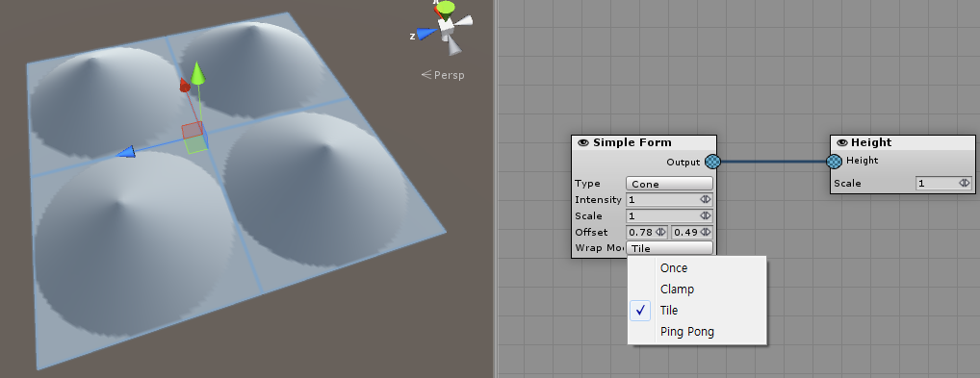Click the Height node title

coord(871,142)
